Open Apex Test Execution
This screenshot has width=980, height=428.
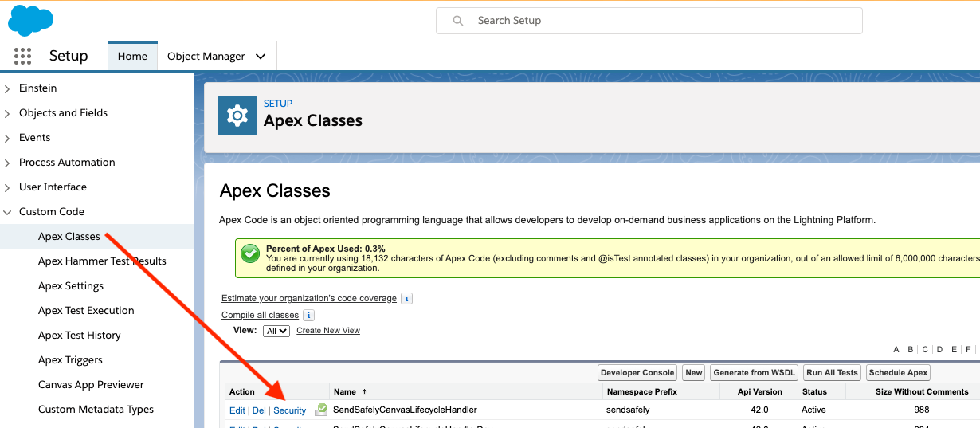pos(86,310)
